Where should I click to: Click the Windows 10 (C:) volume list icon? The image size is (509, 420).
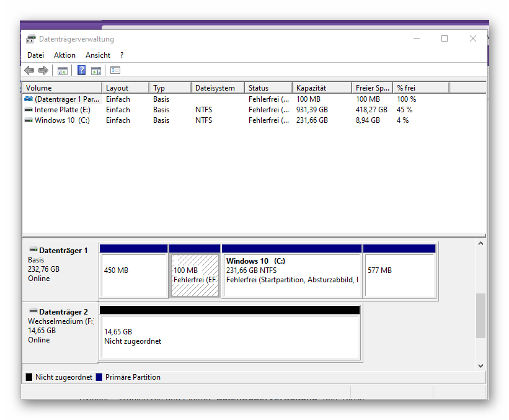(29, 120)
